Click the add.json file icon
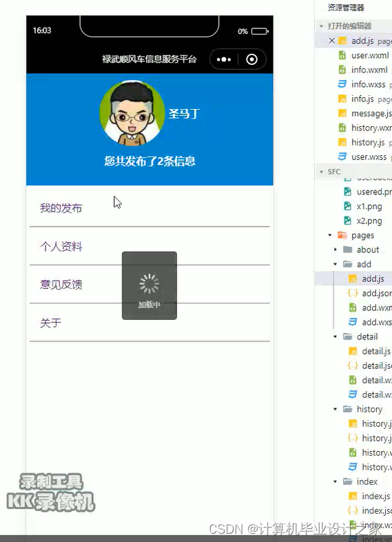The image size is (392, 542). point(353,293)
